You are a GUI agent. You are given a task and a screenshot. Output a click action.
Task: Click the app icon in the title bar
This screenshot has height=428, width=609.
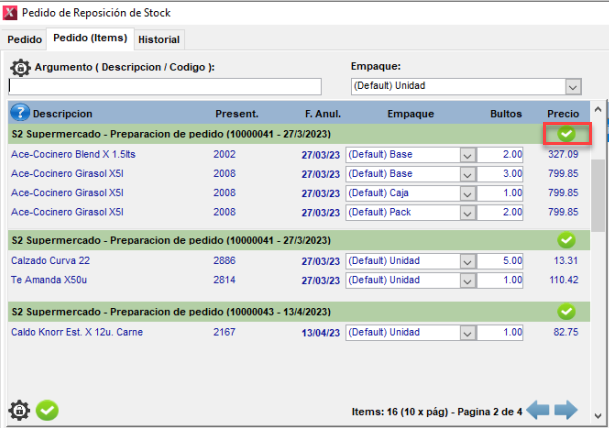coord(11,13)
